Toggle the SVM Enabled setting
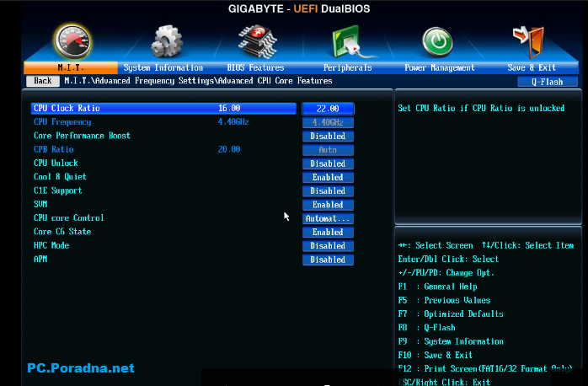Viewport: 588px width, 386px height. coord(329,205)
